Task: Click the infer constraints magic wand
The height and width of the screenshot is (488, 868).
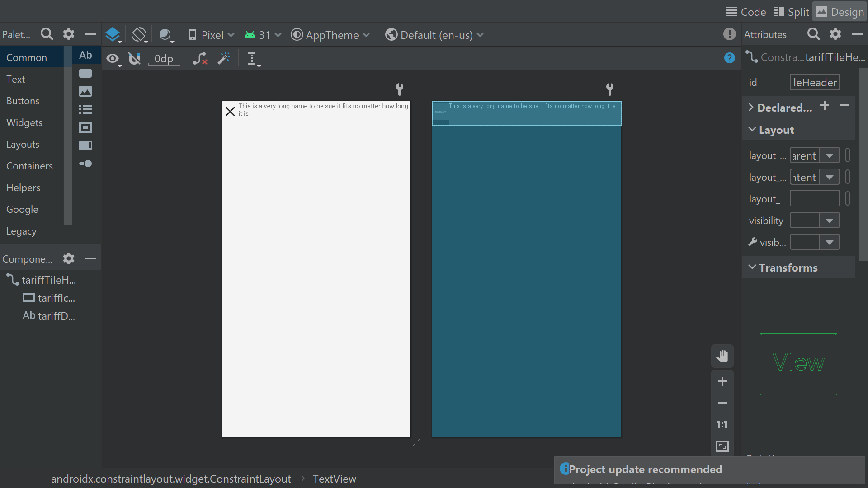Action: coord(224,58)
